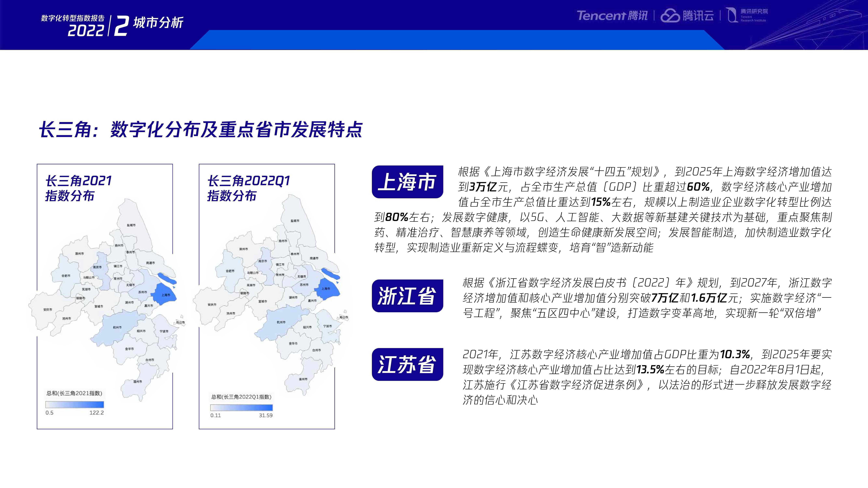Click the 腾讯云 cloud logo
Viewport: 868px width, 488px height.
(x=687, y=15)
